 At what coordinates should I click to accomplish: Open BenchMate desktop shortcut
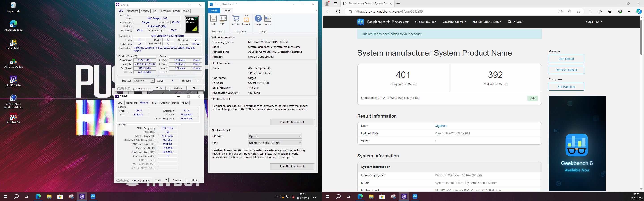point(13,44)
